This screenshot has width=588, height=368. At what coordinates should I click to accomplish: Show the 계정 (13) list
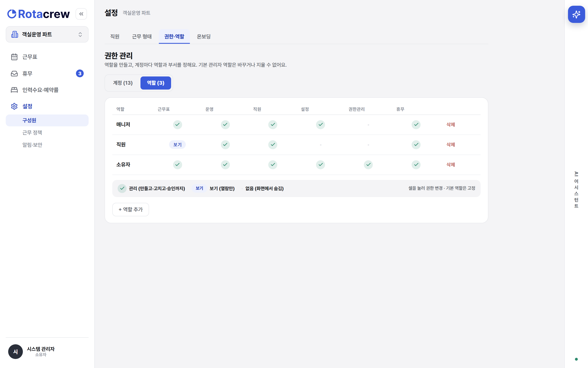click(123, 83)
